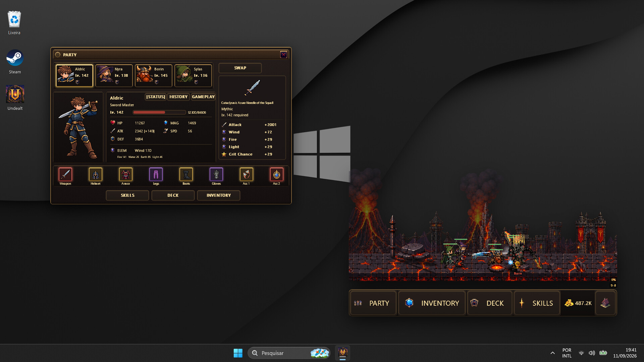The image size is (644, 362).
Task: Open the Steam desktop icon
Action: coord(15,62)
